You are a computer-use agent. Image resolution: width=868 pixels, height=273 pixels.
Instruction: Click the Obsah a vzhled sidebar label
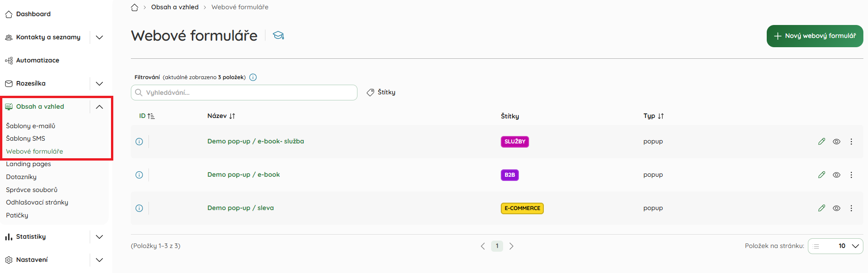coord(40,106)
